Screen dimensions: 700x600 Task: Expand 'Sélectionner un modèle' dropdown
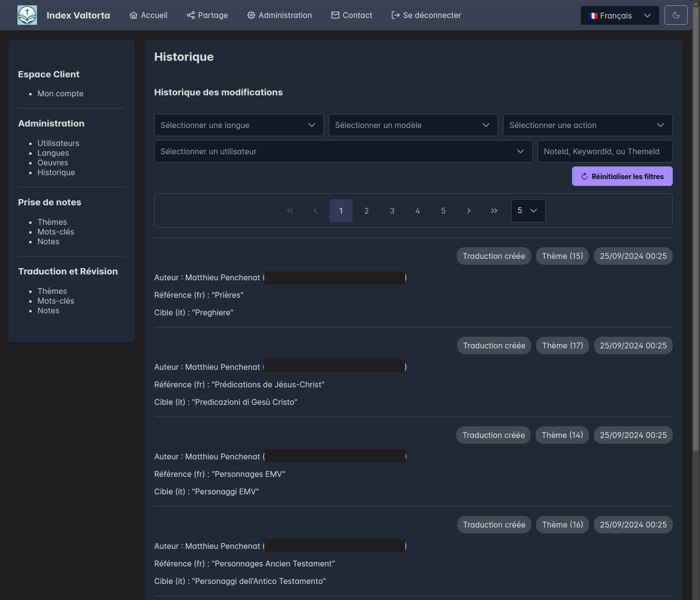pos(413,125)
